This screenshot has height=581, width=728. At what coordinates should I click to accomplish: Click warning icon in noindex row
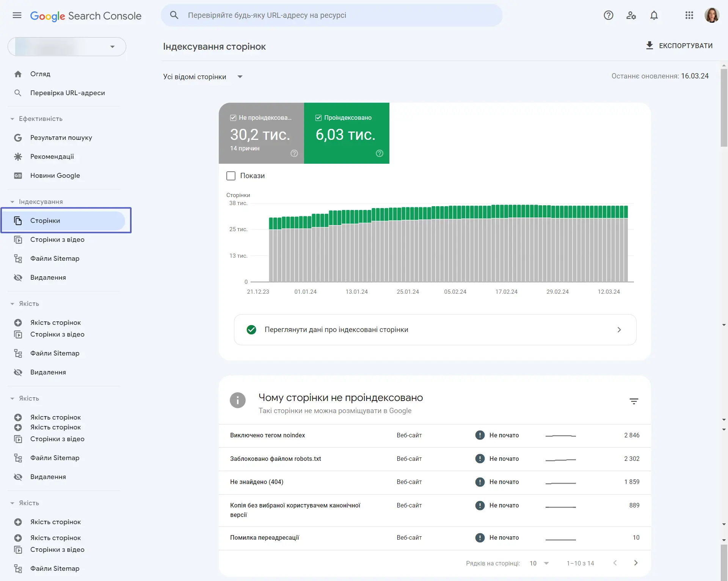480,435
